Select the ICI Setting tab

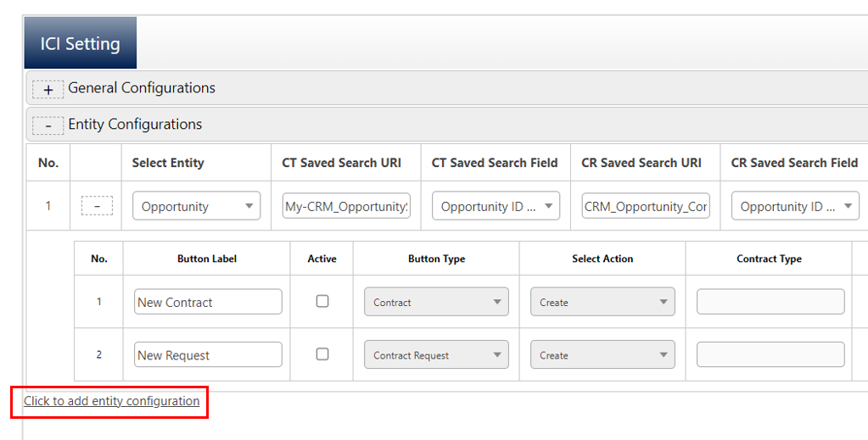click(x=81, y=43)
